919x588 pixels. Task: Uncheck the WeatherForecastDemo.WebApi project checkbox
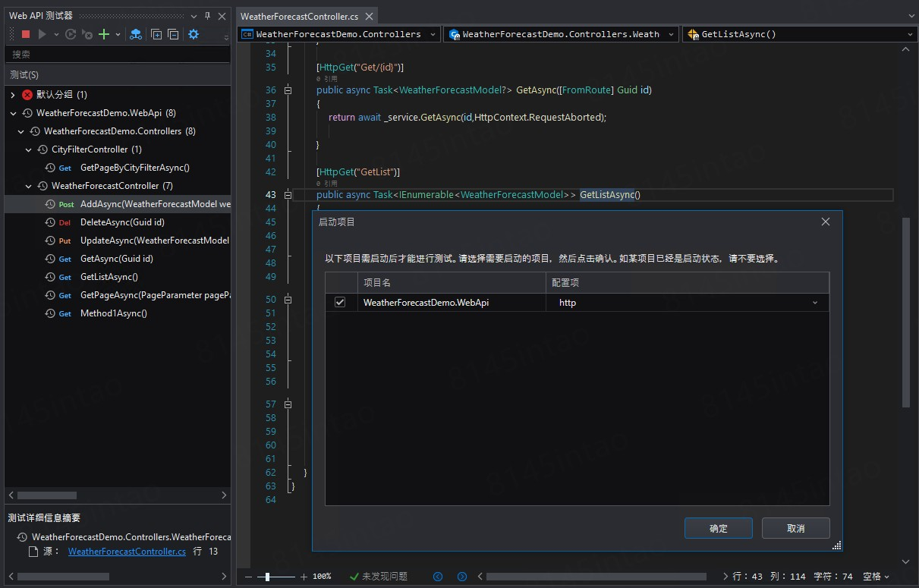tap(340, 302)
